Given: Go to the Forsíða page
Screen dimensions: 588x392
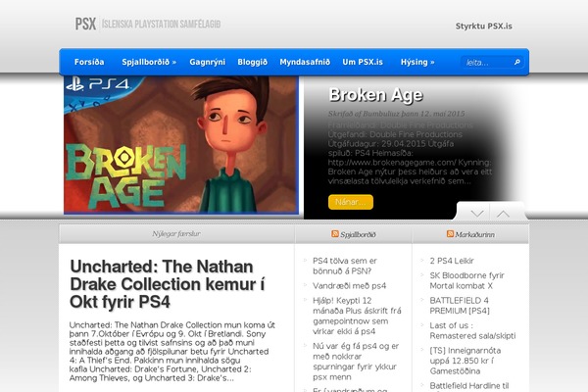Looking at the screenshot, I should (89, 62).
